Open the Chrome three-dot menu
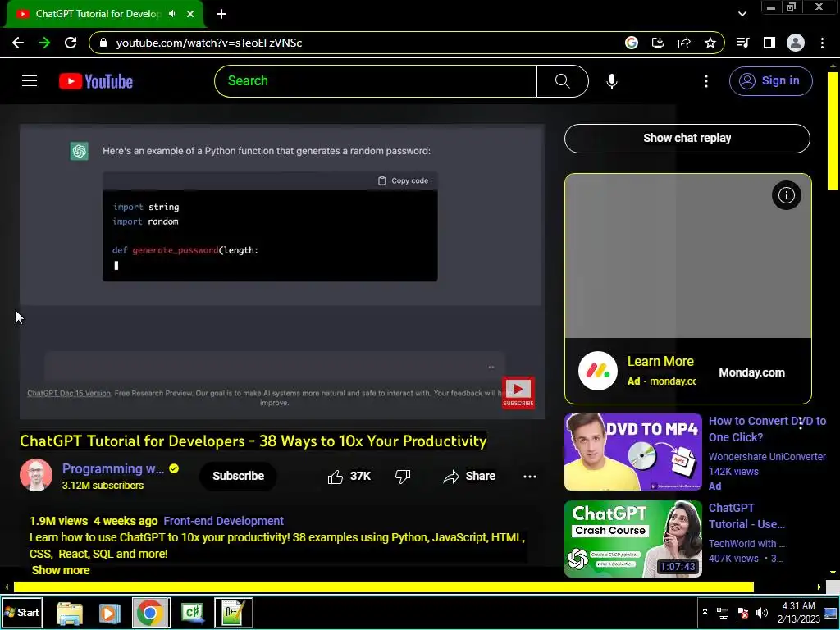The width and height of the screenshot is (840, 630). click(822, 43)
